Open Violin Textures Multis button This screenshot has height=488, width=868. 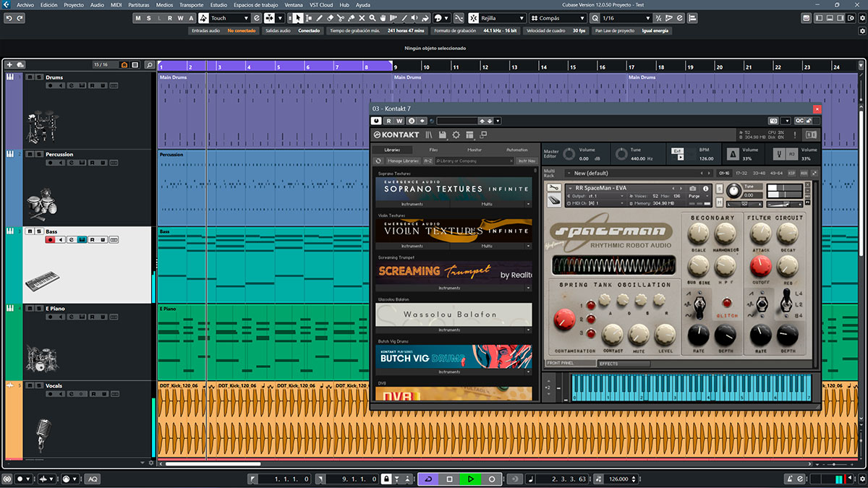[487, 246]
